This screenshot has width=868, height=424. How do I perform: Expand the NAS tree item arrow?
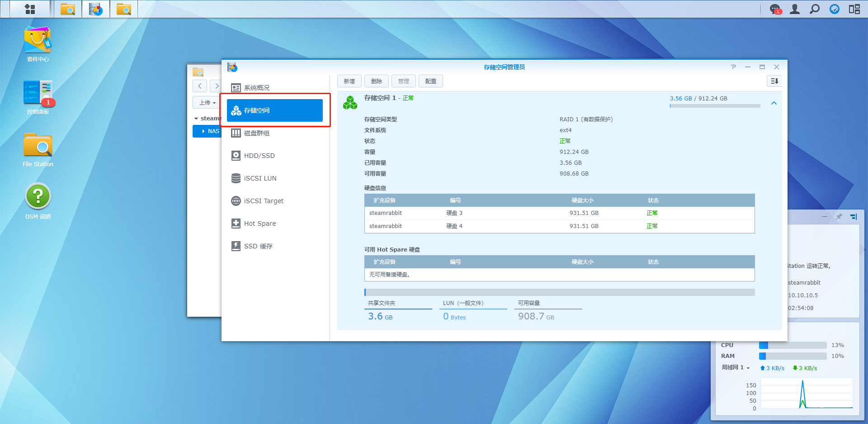coord(203,131)
